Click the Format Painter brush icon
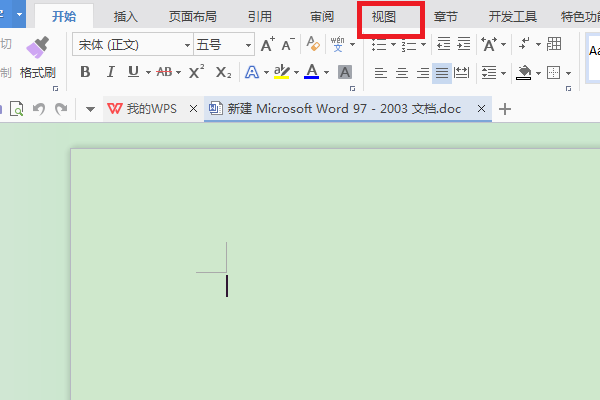600x400 pixels. point(38,47)
